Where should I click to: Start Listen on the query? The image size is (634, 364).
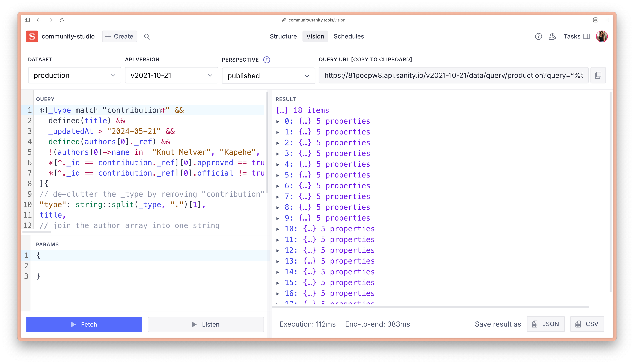click(206, 325)
